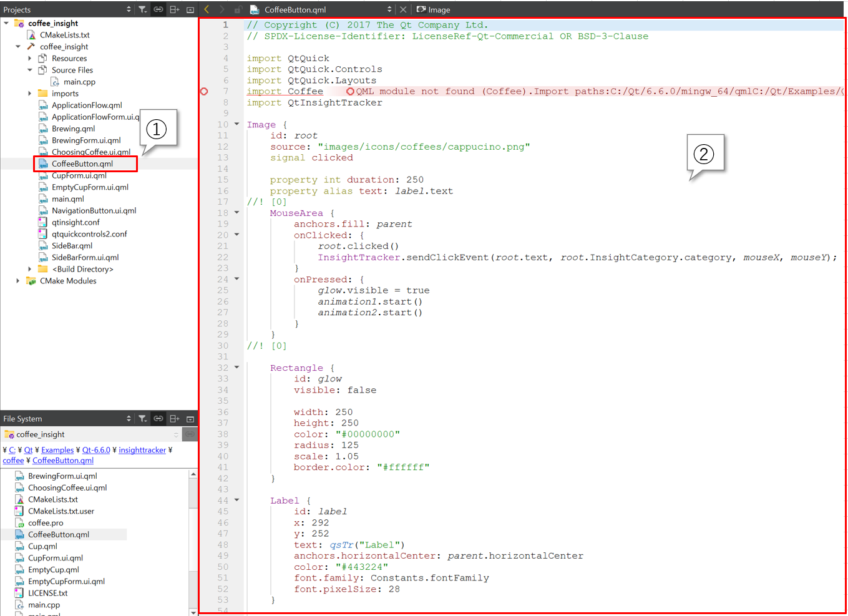
Task: Click the File System list vertical scrollbar
Action: click(193, 537)
